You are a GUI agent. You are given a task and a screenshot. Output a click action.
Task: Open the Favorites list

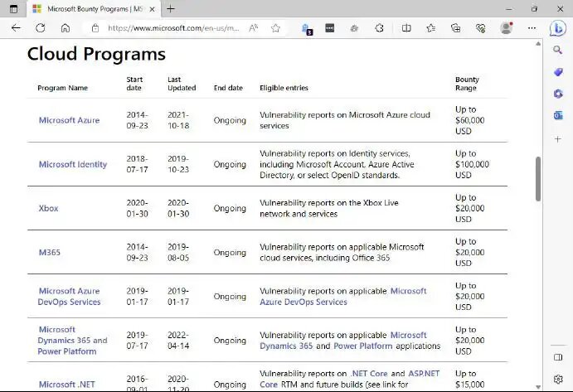tap(431, 28)
